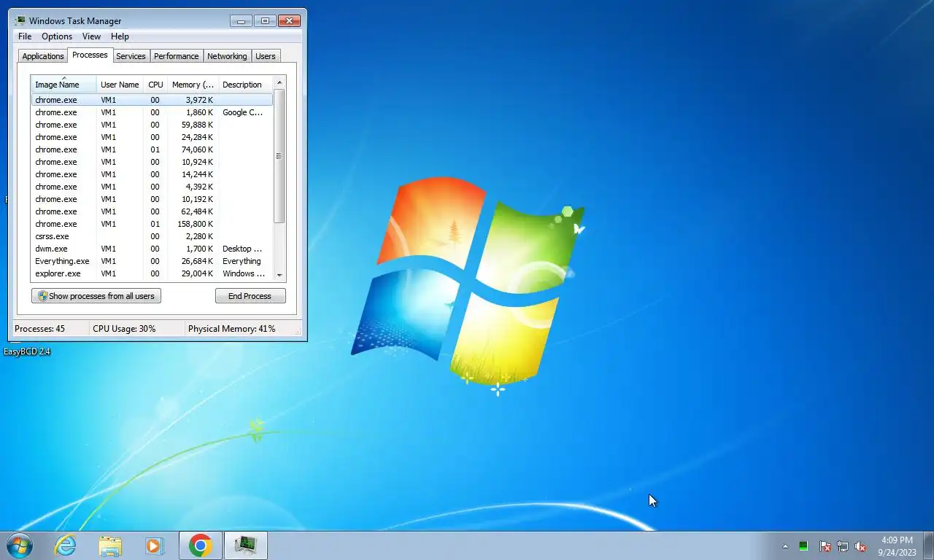
Task: Open Windows Explorer folder icon in taskbar
Action: click(110, 545)
